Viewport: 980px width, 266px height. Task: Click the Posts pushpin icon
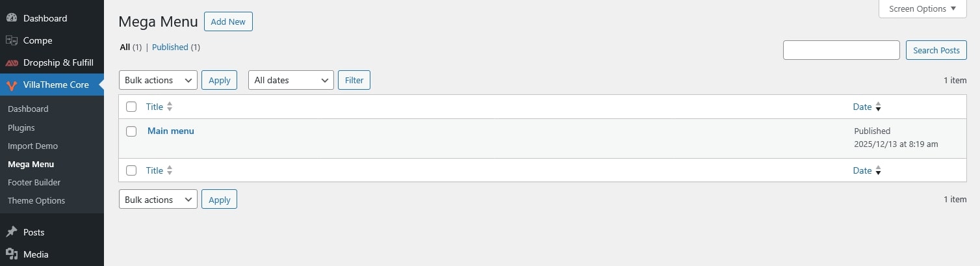point(12,232)
